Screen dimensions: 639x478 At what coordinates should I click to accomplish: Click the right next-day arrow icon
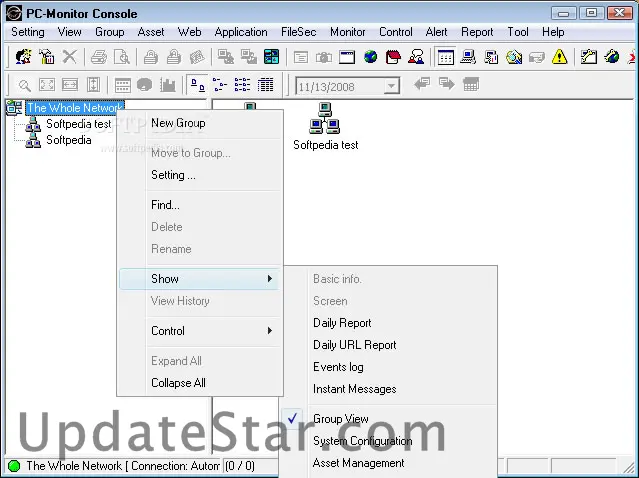click(447, 84)
